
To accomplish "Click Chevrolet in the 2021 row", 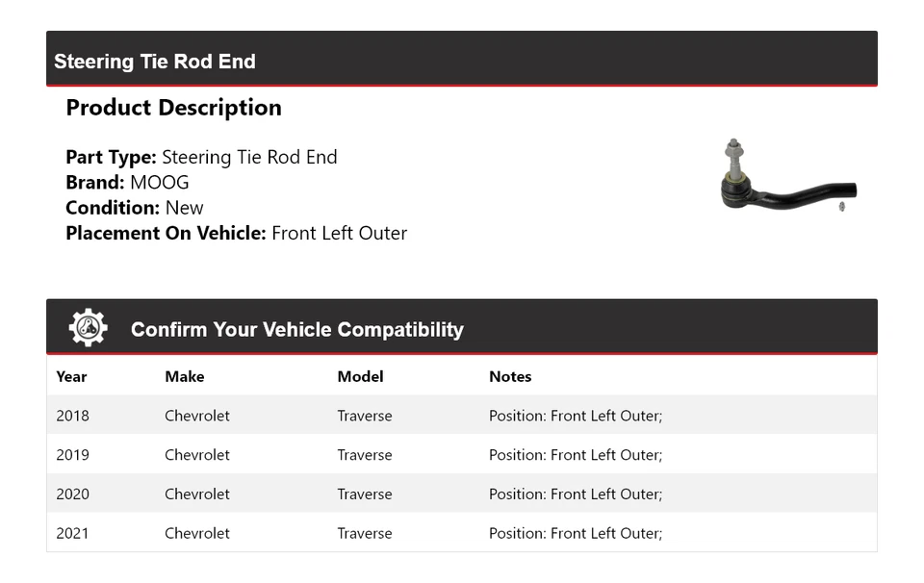I will click(x=196, y=533).
